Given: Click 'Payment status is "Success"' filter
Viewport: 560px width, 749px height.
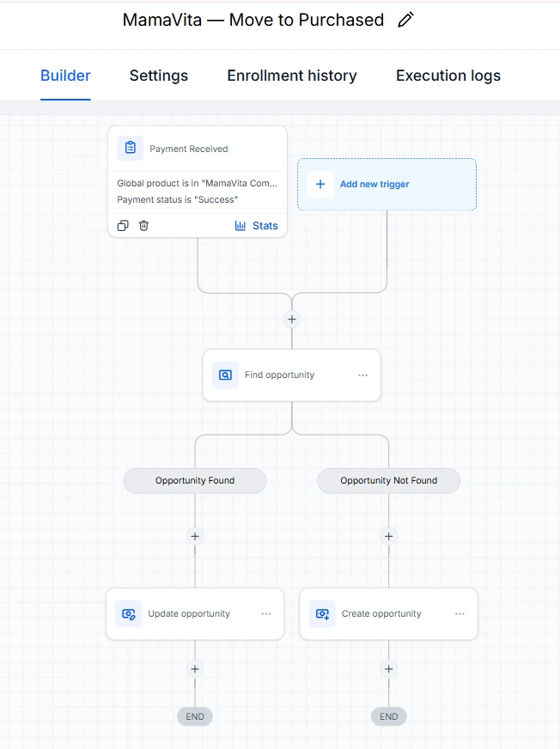Looking at the screenshot, I should point(177,199).
